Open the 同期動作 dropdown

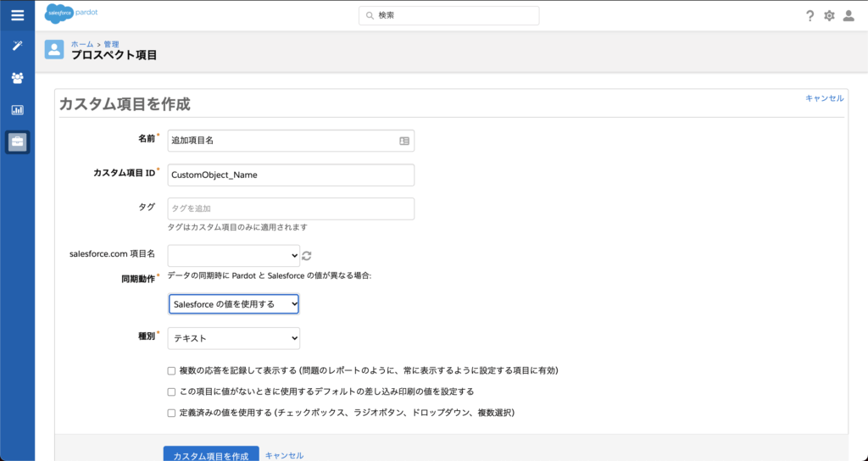click(234, 303)
